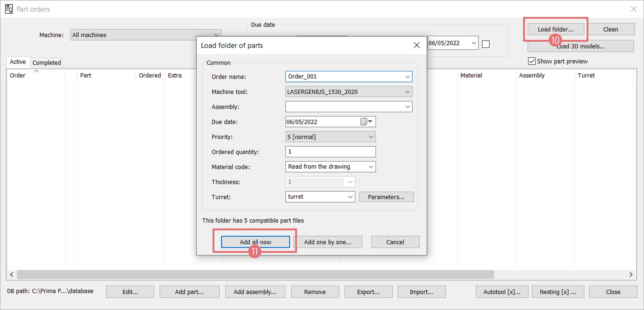Image resolution: width=644 pixels, height=310 pixels.
Task: Click the Add one by one button
Action: pyautogui.click(x=327, y=242)
